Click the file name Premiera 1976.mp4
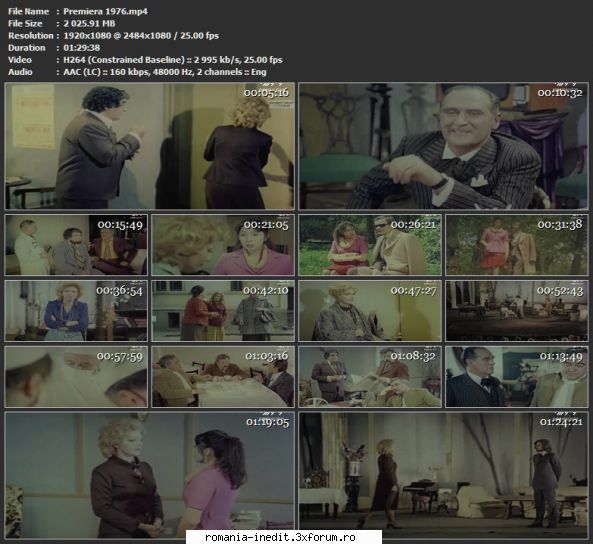This screenshot has width=593, height=544. pyautogui.click(x=106, y=11)
